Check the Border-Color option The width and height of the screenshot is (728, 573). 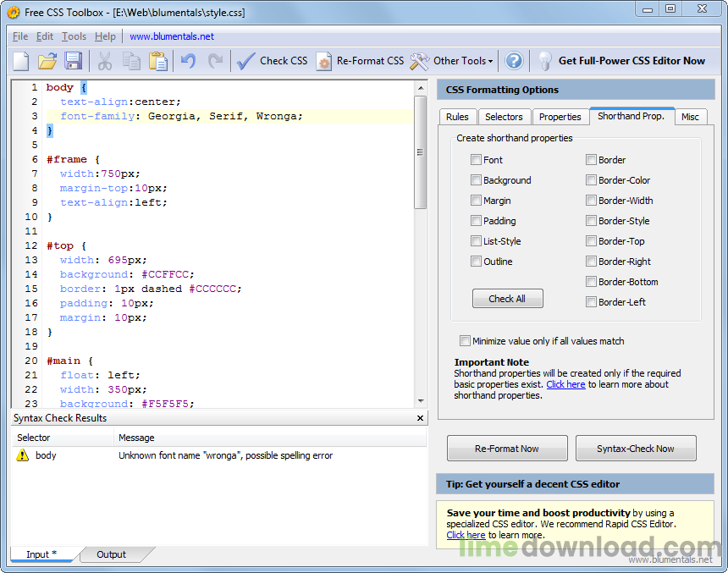coord(592,179)
